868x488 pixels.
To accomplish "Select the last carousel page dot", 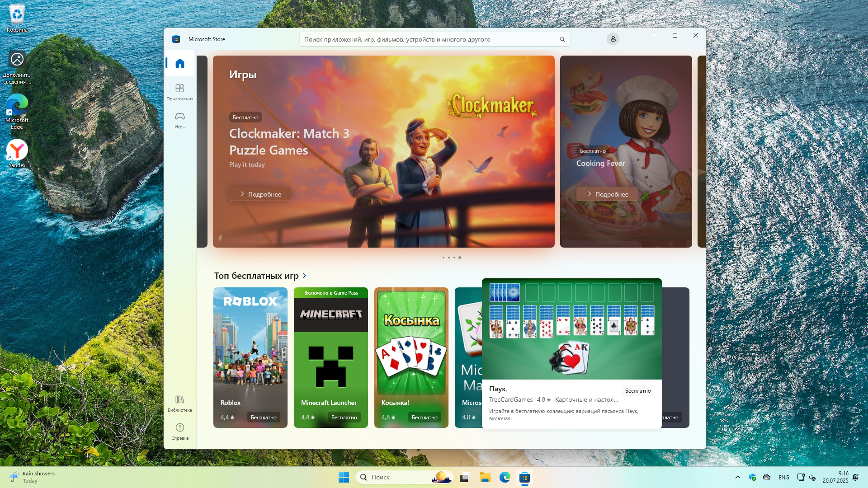I will (460, 258).
